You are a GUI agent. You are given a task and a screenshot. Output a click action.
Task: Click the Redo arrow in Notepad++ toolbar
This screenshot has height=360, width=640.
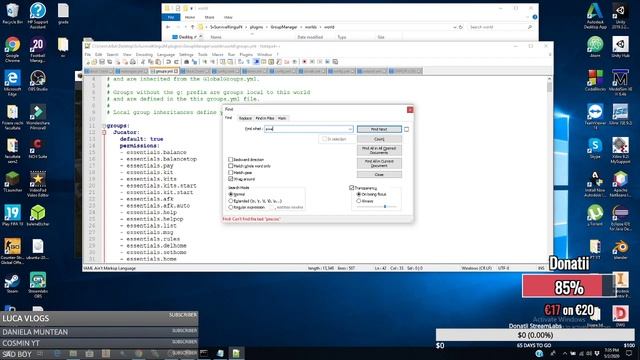pos(176,62)
